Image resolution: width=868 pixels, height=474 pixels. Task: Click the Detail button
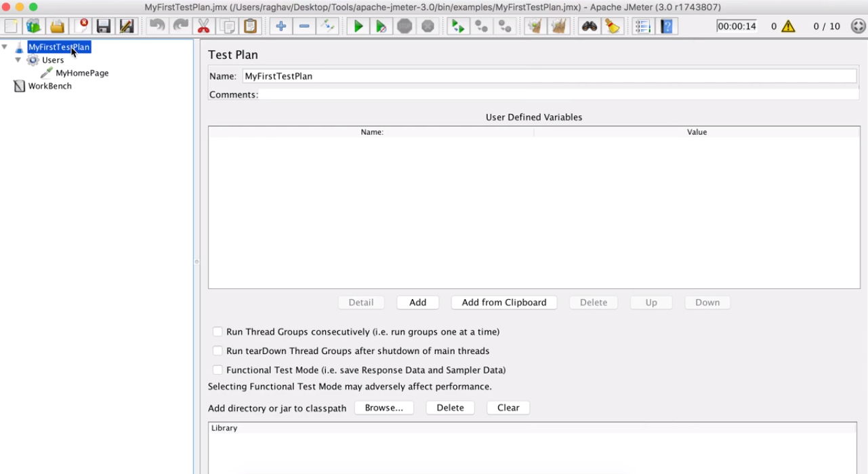point(361,302)
